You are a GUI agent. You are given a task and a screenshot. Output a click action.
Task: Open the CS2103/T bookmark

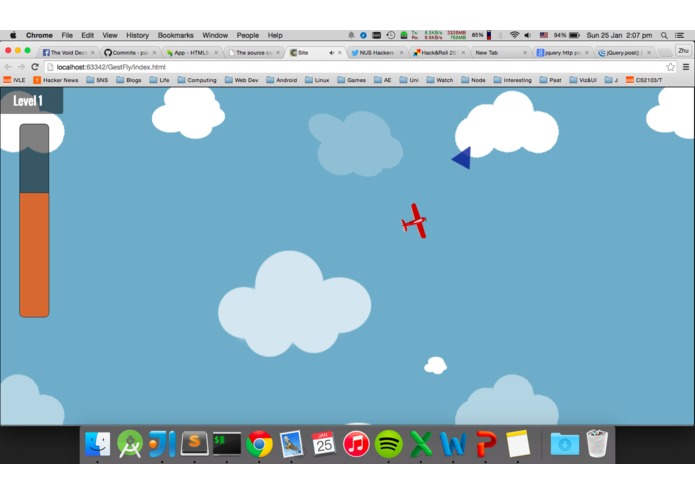(644, 80)
